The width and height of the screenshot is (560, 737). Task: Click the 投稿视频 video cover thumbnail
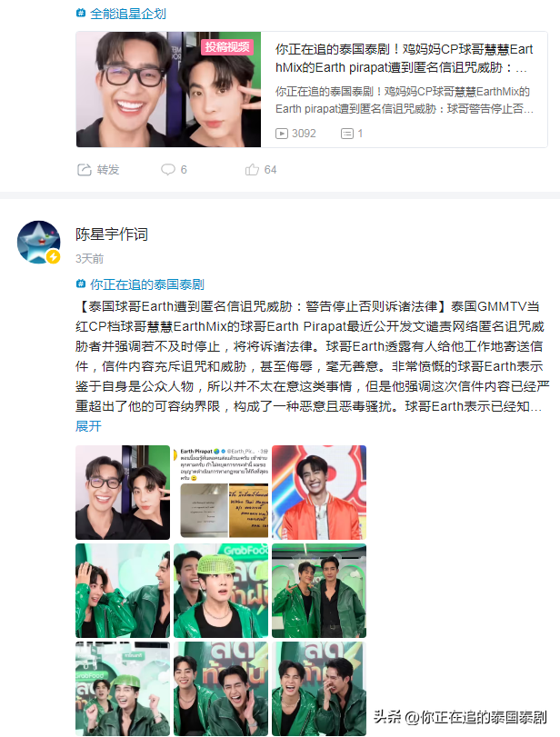(168, 89)
